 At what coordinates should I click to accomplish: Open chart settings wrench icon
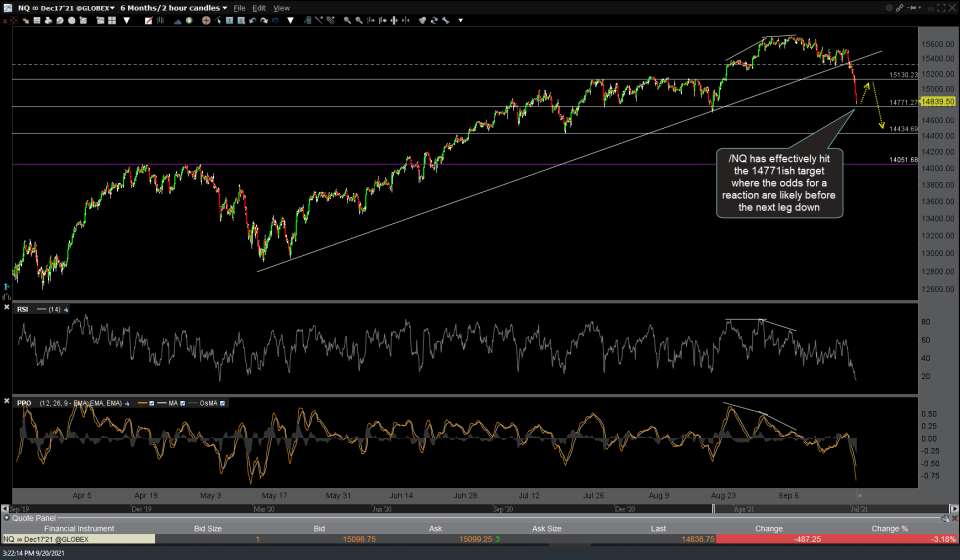click(446, 20)
